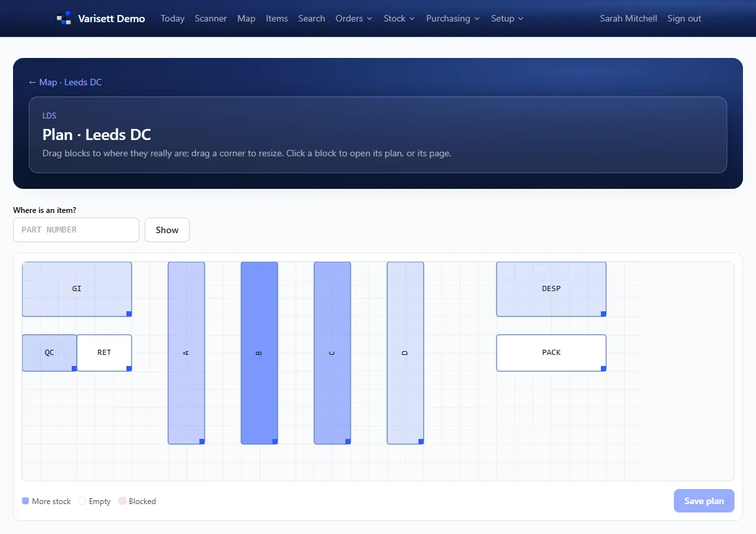
Task: Go to the Today page
Action: pyautogui.click(x=173, y=18)
